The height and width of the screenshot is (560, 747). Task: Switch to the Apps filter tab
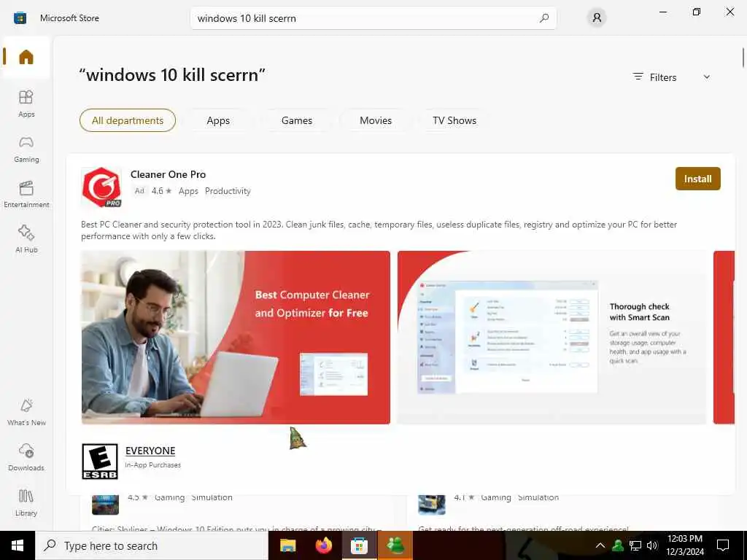click(x=218, y=120)
